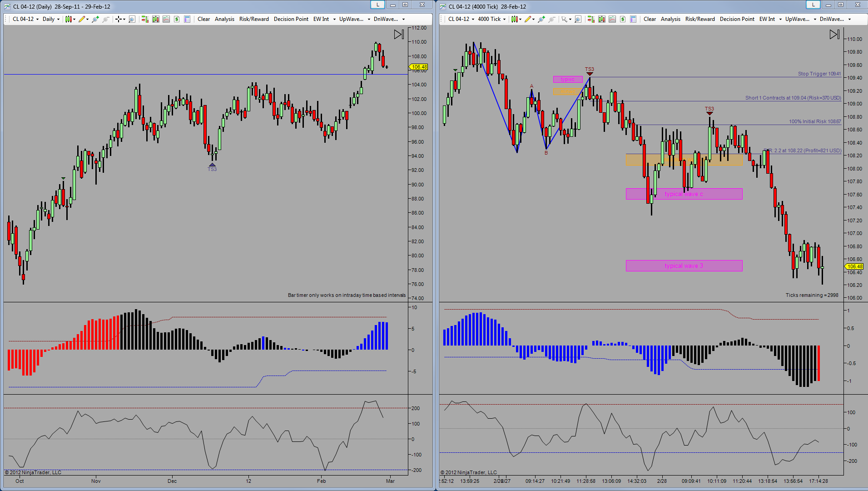Open CL 04-12 instrument dropdown in Daily chart
868x491 pixels.
pyautogui.click(x=25, y=19)
